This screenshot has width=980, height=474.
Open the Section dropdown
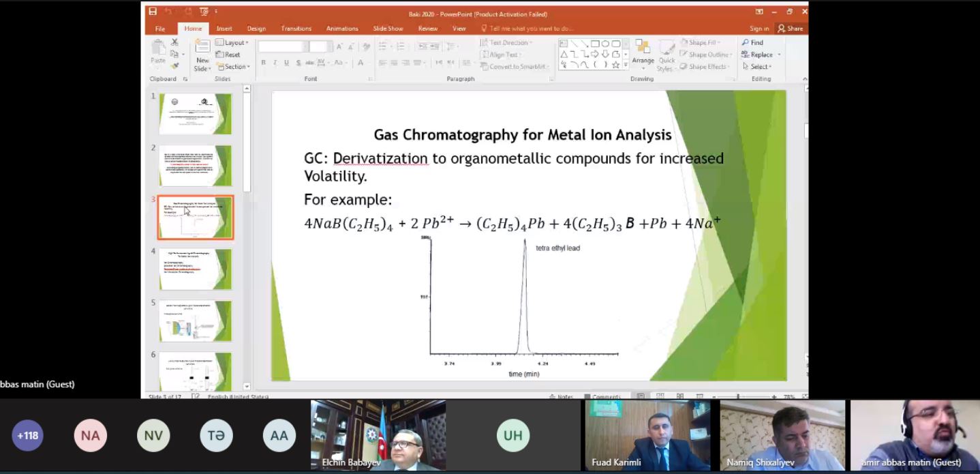pyautogui.click(x=233, y=67)
